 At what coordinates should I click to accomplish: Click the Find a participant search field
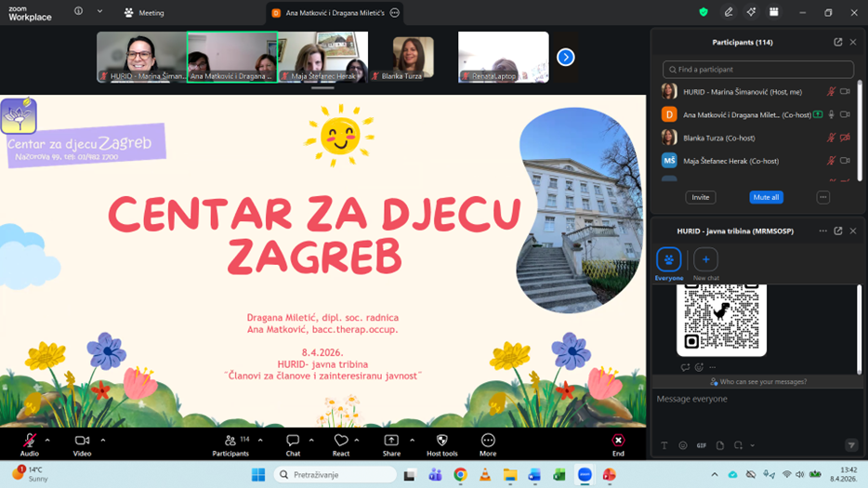tap(757, 70)
